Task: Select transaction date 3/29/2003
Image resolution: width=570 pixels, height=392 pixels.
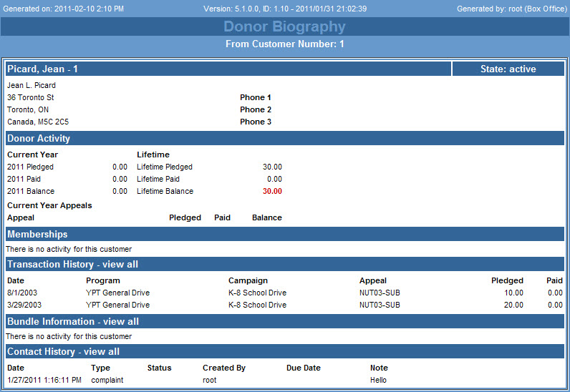Action: [x=24, y=305]
